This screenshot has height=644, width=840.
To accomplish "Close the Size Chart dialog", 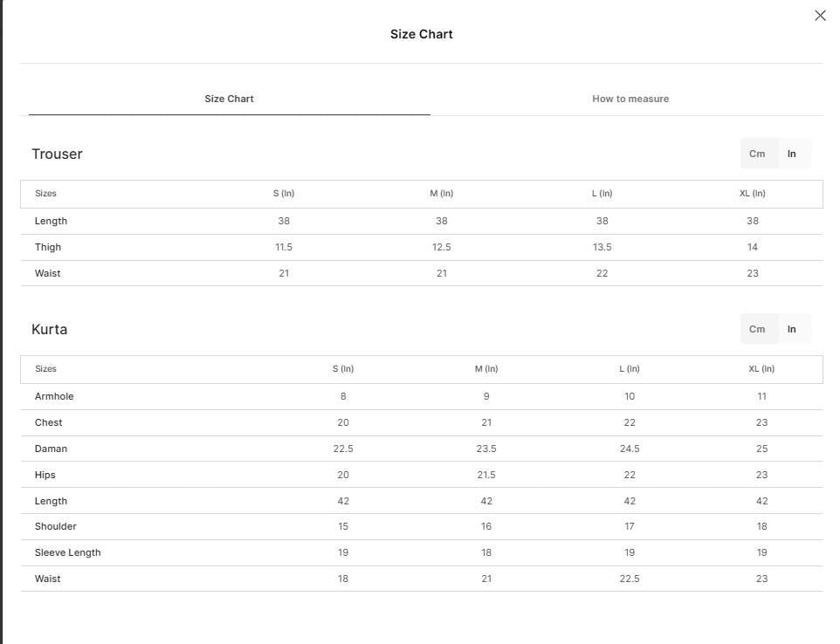I will click(x=820, y=16).
